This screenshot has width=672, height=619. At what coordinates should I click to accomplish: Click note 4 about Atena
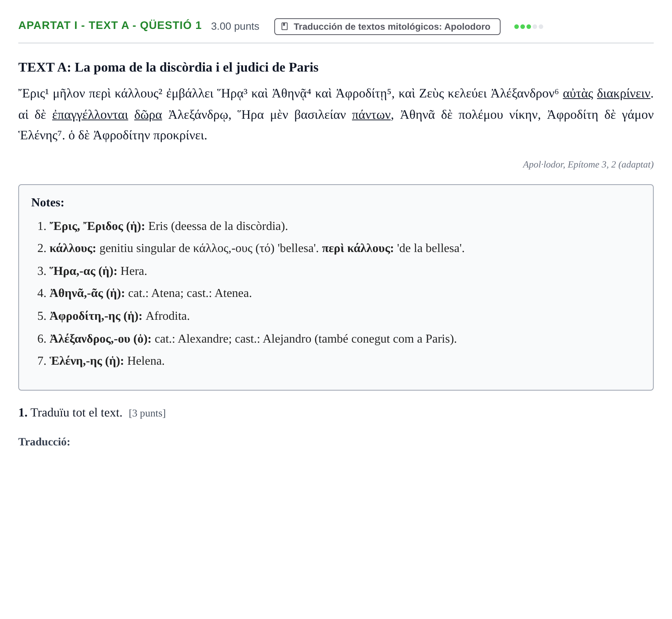click(x=150, y=293)
